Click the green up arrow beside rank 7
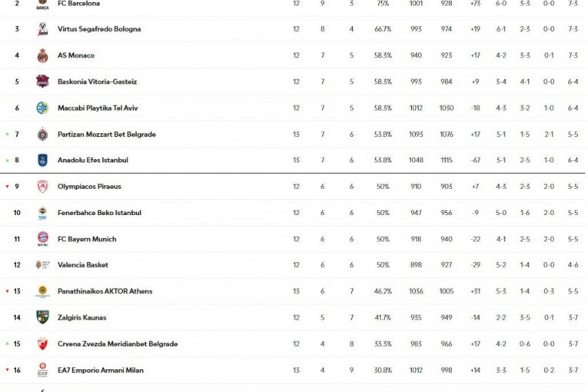Screen dimensions: 588x392 click(8, 135)
